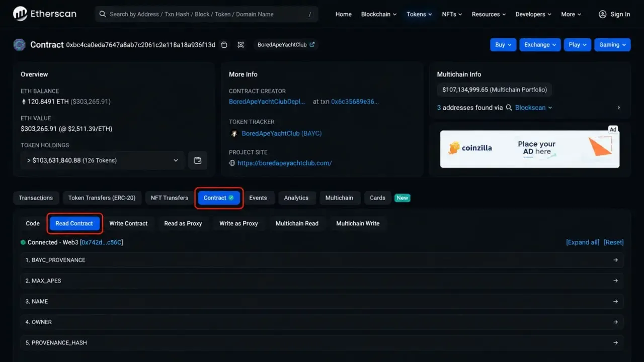644x362 pixels.
Task: Click the connected wallet address 0x742d...c56C
Action: coord(101,242)
